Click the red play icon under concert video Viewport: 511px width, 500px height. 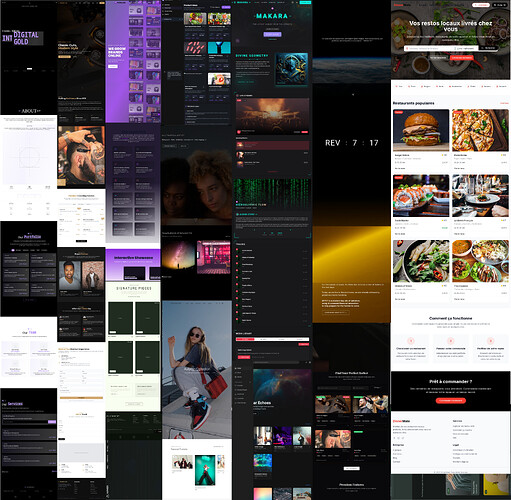[239, 132]
